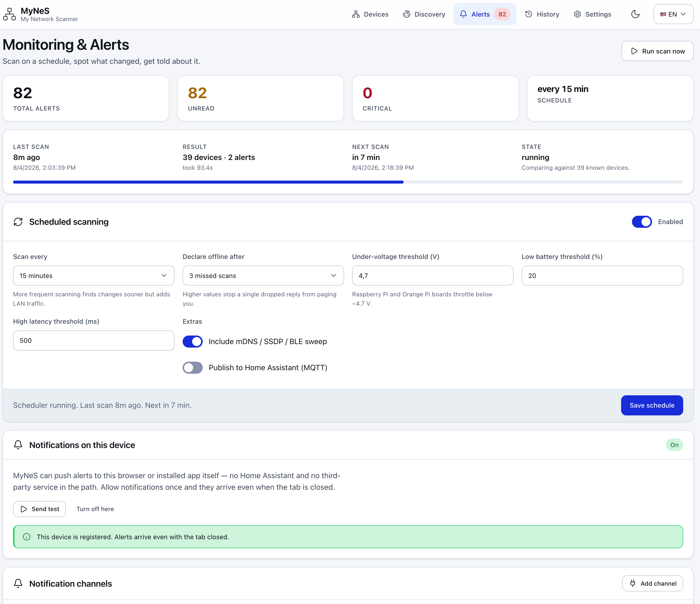Click the High latency threshold field
This screenshot has height=604, width=700.
pos(94,341)
